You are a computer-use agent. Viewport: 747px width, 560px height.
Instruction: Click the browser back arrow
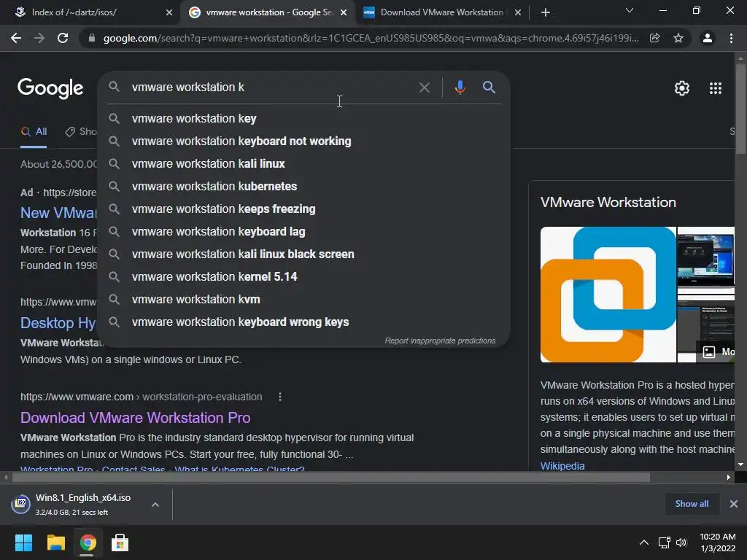(16, 38)
